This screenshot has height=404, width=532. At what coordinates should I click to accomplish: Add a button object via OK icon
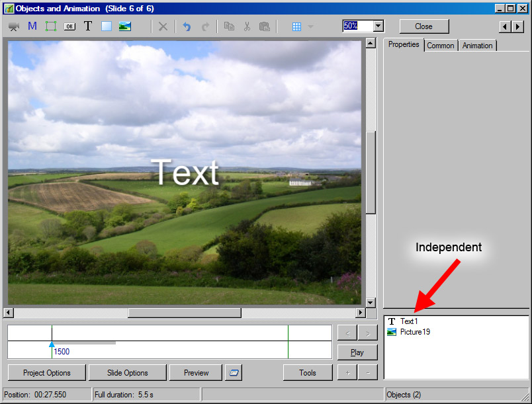69,26
